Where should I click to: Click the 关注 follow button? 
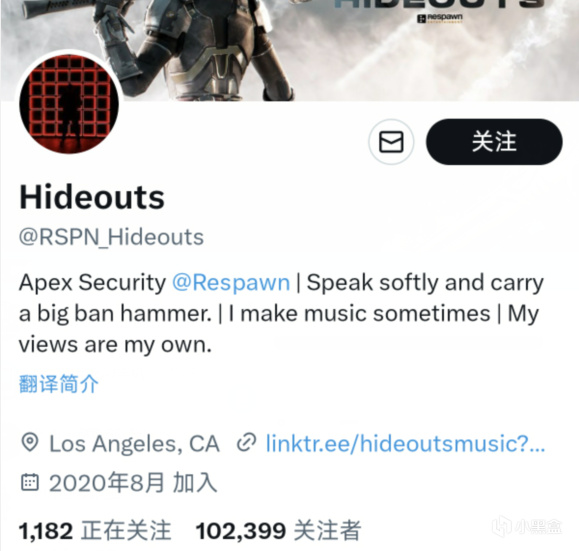[x=494, y=142]
